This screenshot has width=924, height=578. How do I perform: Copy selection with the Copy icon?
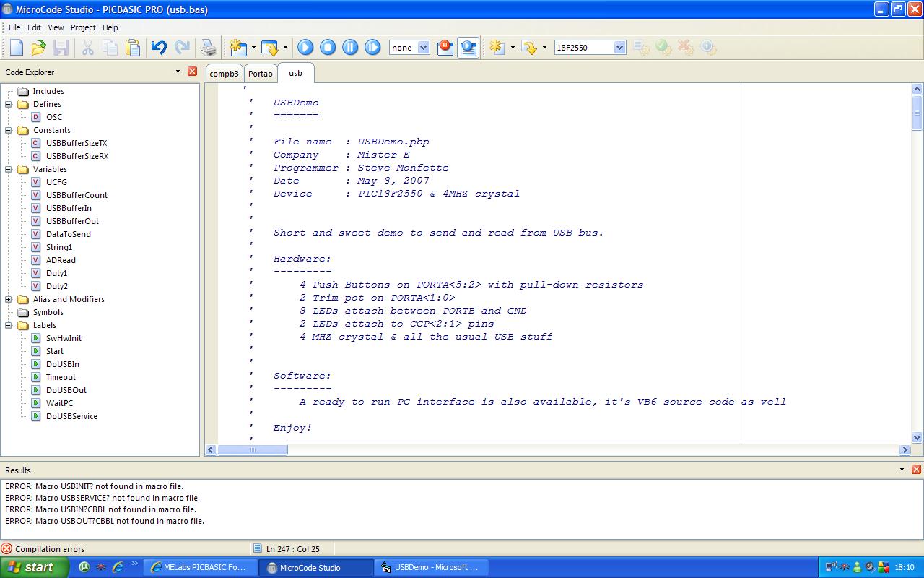coord(110,48)
